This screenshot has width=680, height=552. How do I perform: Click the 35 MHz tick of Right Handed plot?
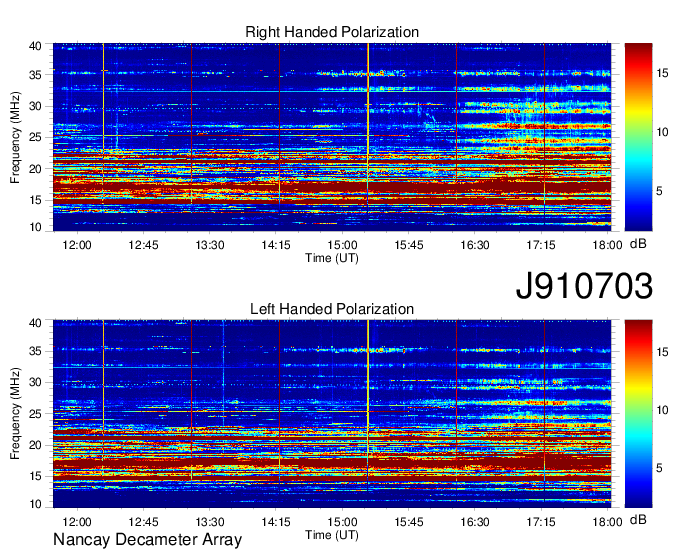coord(35,75)
